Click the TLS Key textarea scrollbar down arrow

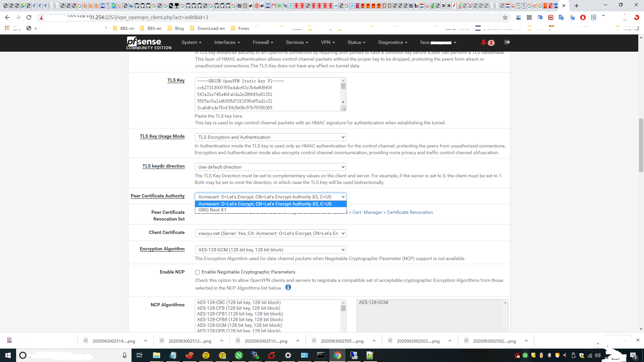(343, 102)
